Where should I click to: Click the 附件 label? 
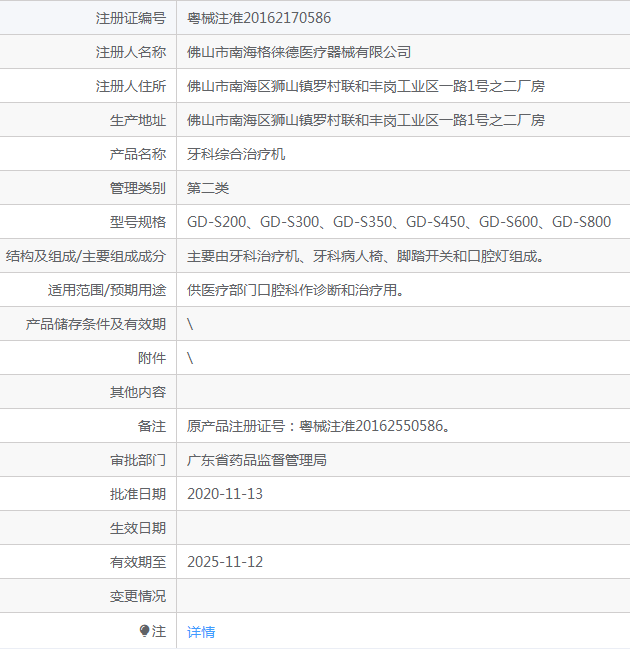[152, 358]
